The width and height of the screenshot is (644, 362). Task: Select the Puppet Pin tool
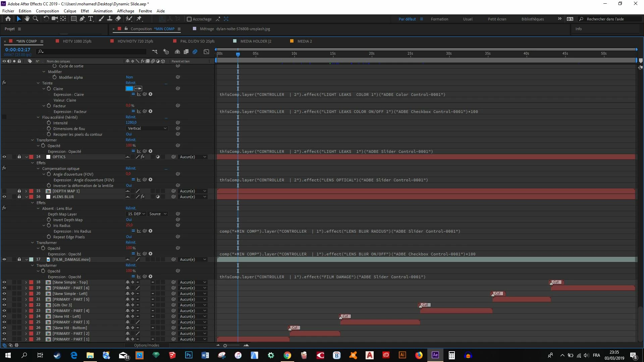click(x=139, y=19)
